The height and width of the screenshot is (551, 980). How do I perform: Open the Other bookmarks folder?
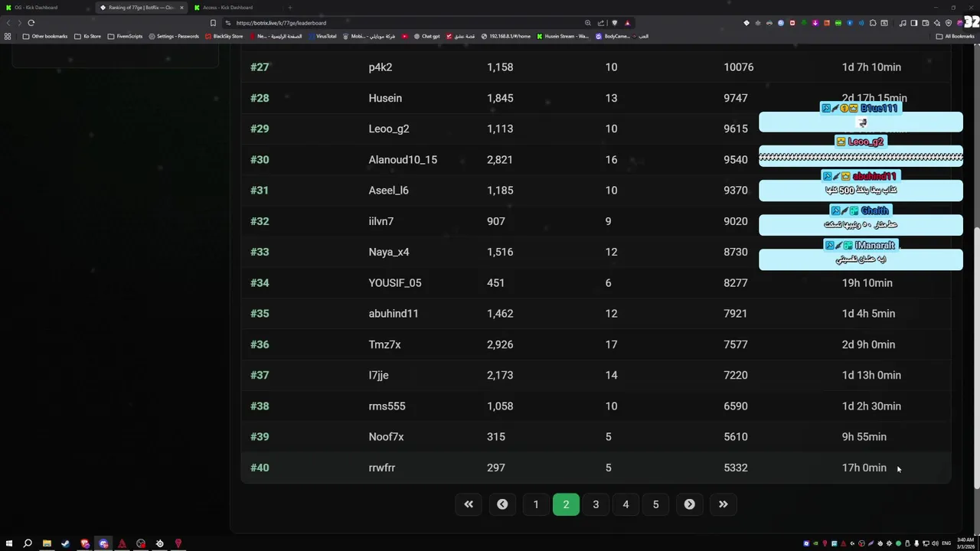click(x=45, y=36)
